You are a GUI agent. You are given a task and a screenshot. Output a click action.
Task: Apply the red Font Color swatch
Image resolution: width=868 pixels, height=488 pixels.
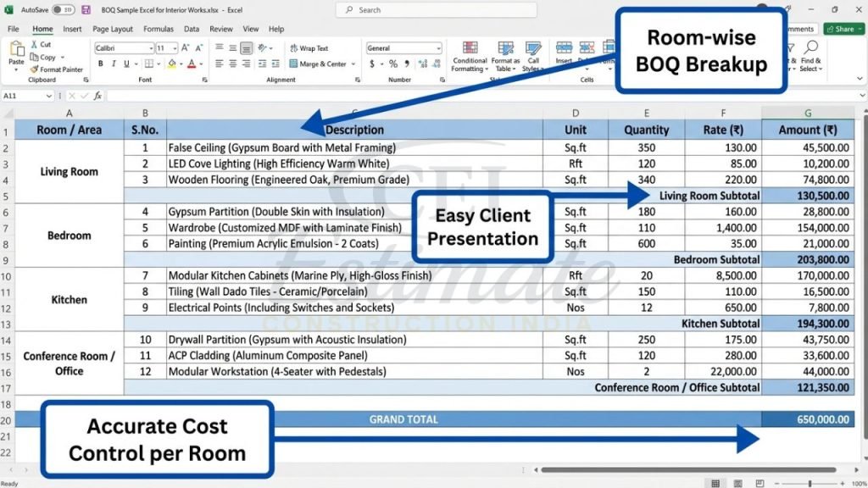pyautogui.click(x=192, y=64)
